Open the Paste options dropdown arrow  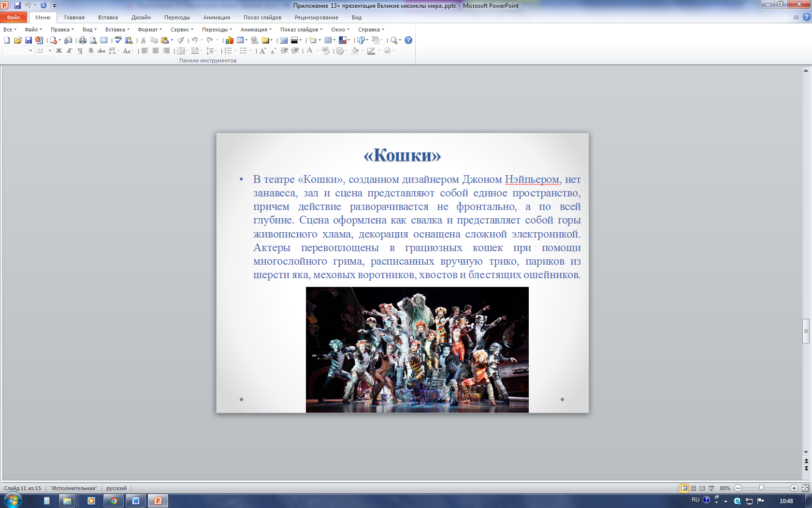pyautogui.click(x=172, y=40)
